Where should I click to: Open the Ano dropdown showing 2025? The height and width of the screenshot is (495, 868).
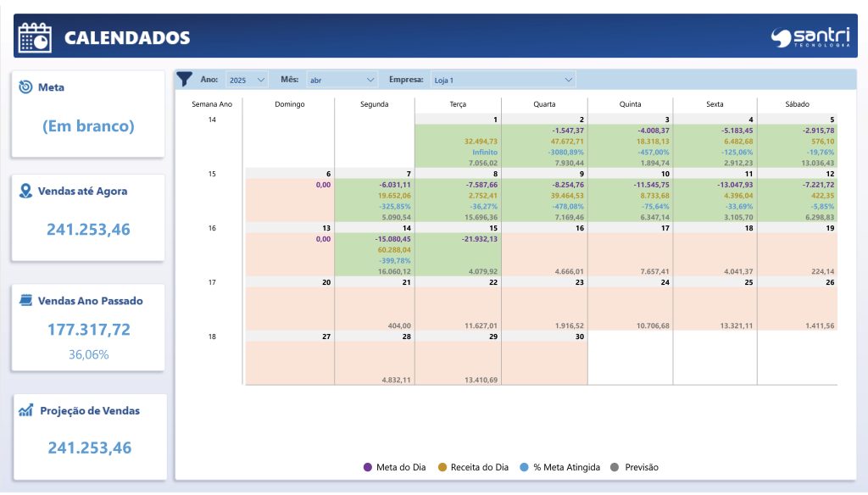pos(248,80)
